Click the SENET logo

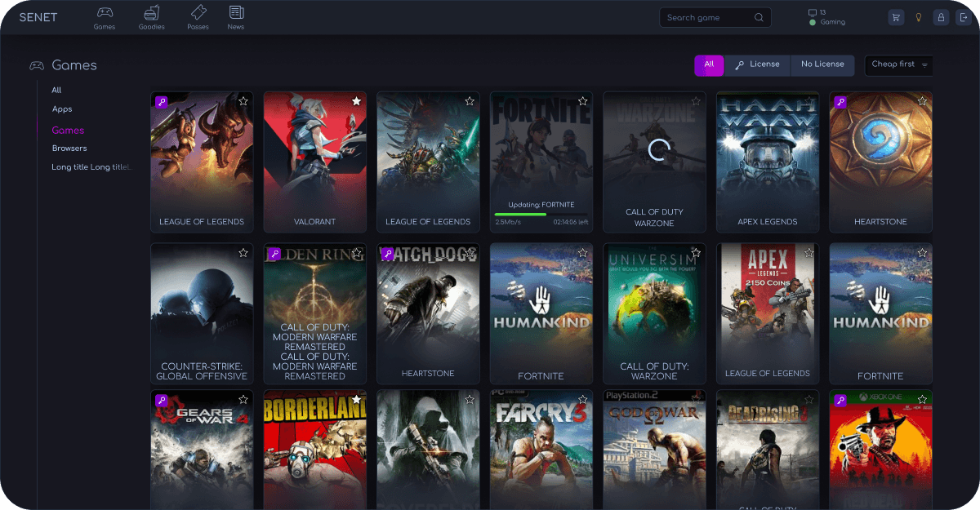coord(38,17)
